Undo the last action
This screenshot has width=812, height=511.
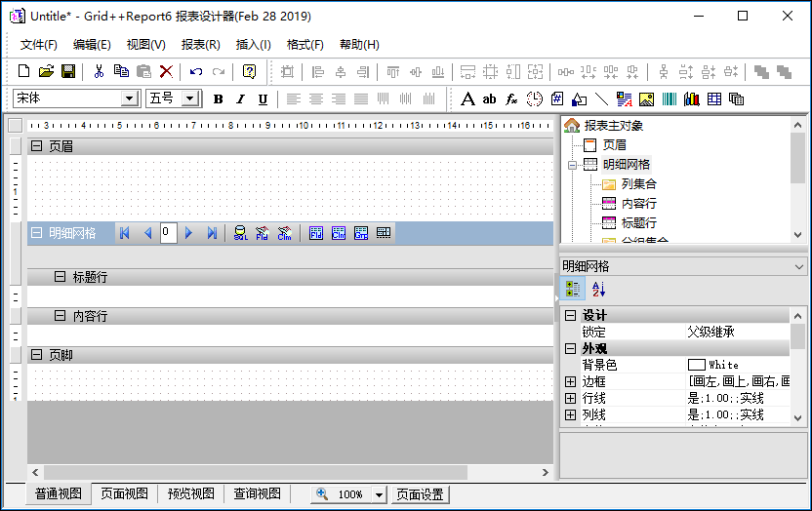pyautogui.click(x=196, y=71)
